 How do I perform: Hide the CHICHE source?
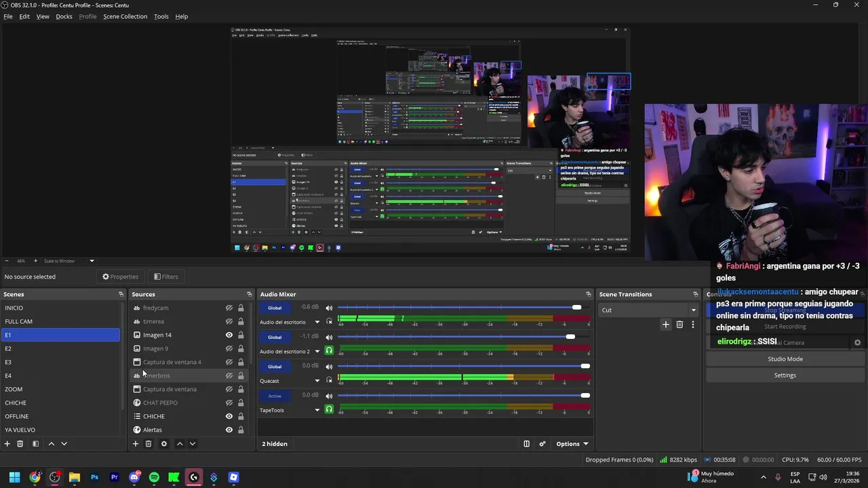(x=229, y=416)
